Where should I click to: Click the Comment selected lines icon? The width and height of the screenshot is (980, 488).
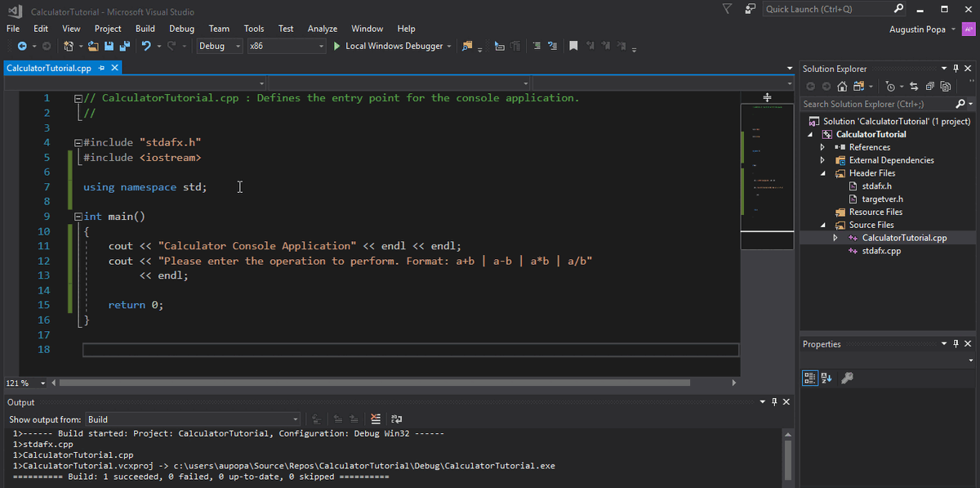[536, 46]
